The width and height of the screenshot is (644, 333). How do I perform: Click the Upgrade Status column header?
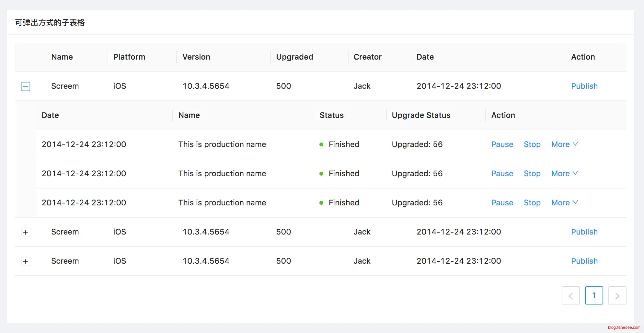click(421, 115)
